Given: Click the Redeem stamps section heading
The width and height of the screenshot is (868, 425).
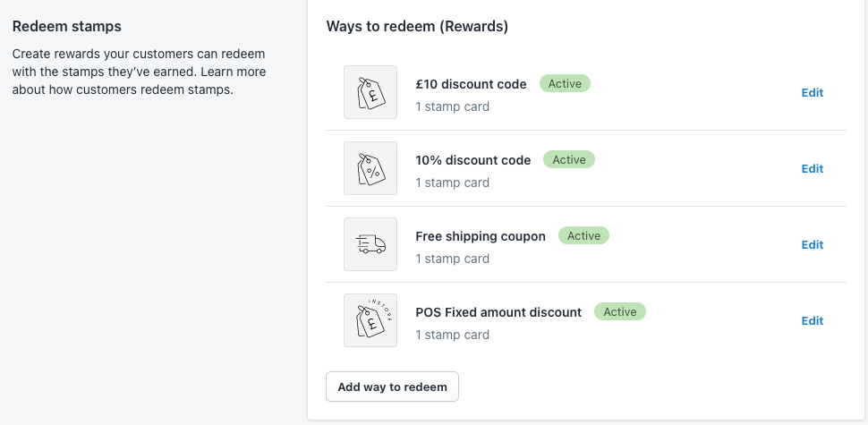Looking at the screenshot, I should pyautogui.click(x=66, y=26).
